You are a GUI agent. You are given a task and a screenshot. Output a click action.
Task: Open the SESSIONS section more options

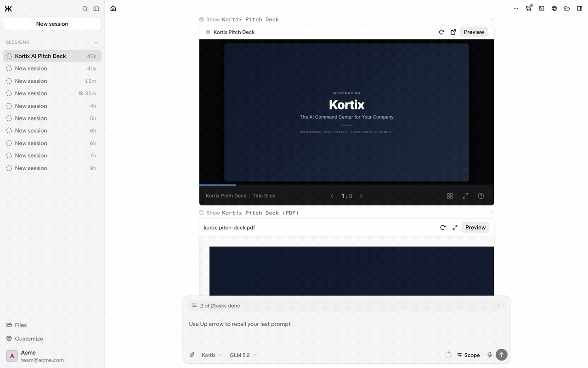[95, 42]
